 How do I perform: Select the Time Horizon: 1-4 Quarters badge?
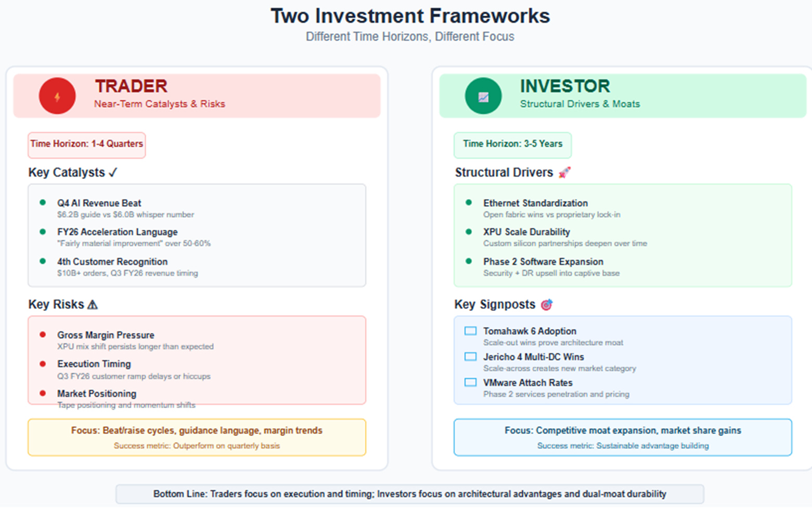[87, 145]
